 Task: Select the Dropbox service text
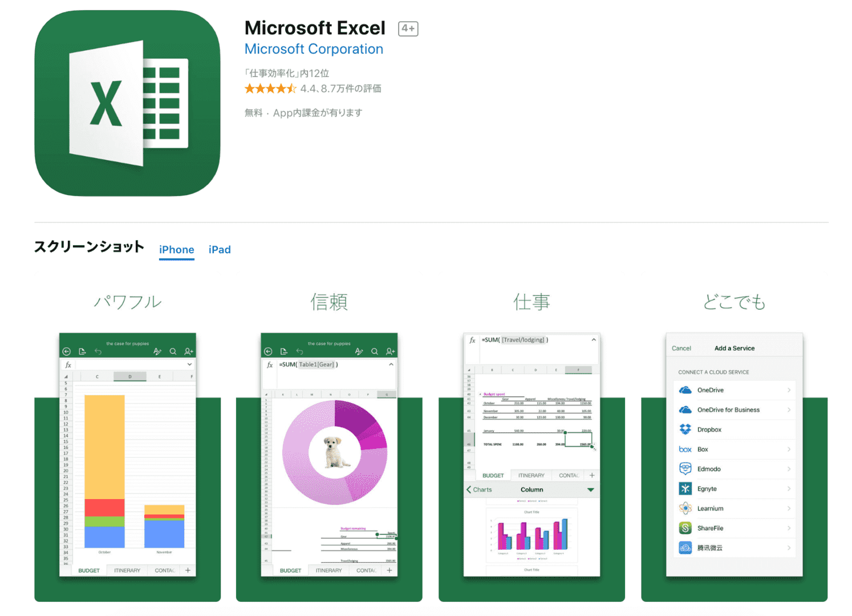709,429
